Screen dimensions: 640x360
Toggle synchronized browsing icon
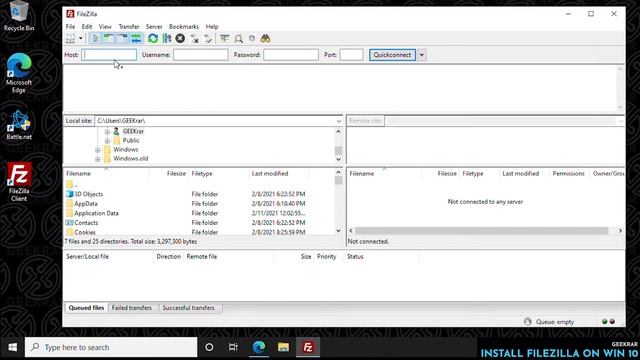point(252,39)
